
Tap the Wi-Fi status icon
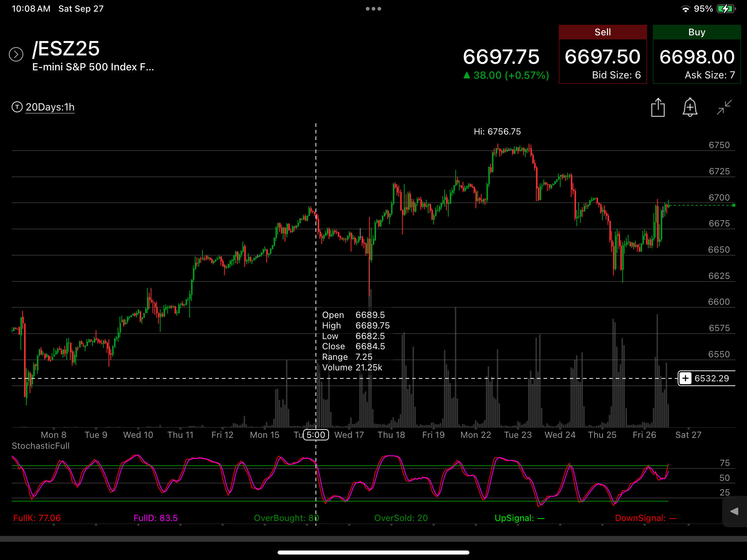click(x=686, y=9)
